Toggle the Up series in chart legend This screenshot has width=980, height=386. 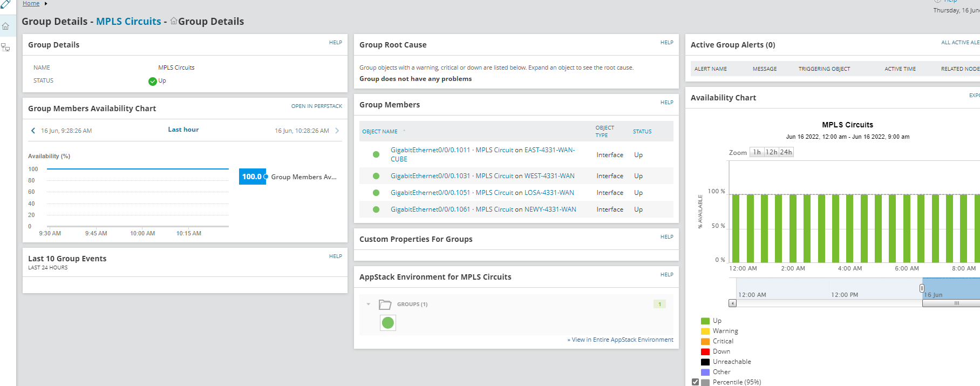coord(705,321)
